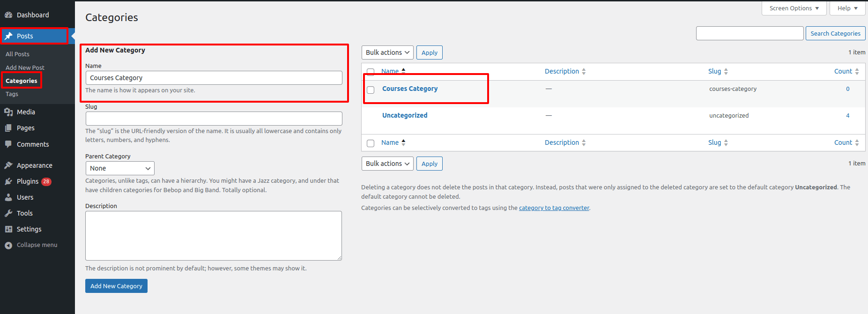
Task: Click the Media icon in sidebar
Action: point(8,112)
